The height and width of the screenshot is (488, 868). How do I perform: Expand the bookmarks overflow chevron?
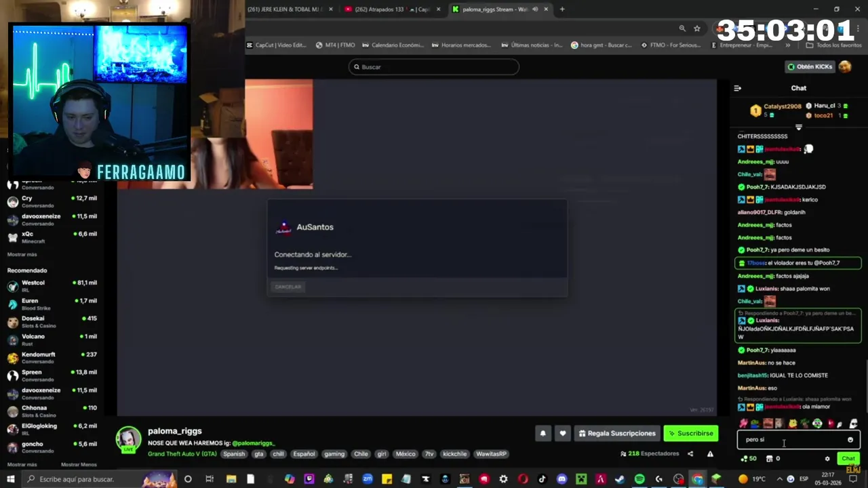tap(787, 45)
